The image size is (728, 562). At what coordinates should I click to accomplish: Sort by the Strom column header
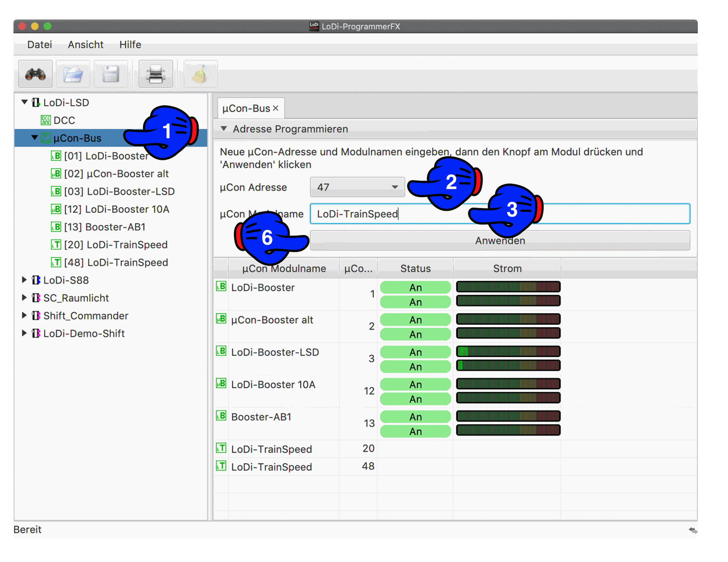507,269
